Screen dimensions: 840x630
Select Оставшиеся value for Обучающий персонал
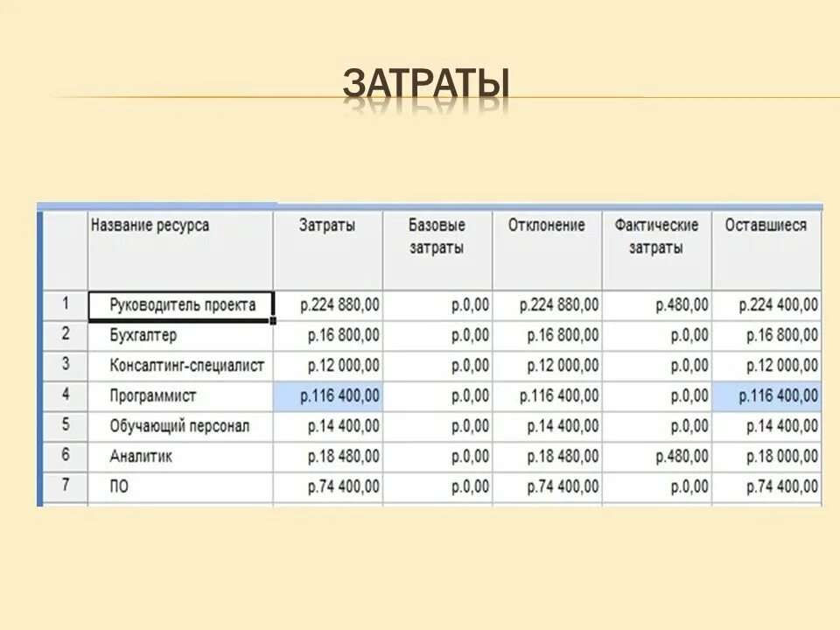(766, 427)
